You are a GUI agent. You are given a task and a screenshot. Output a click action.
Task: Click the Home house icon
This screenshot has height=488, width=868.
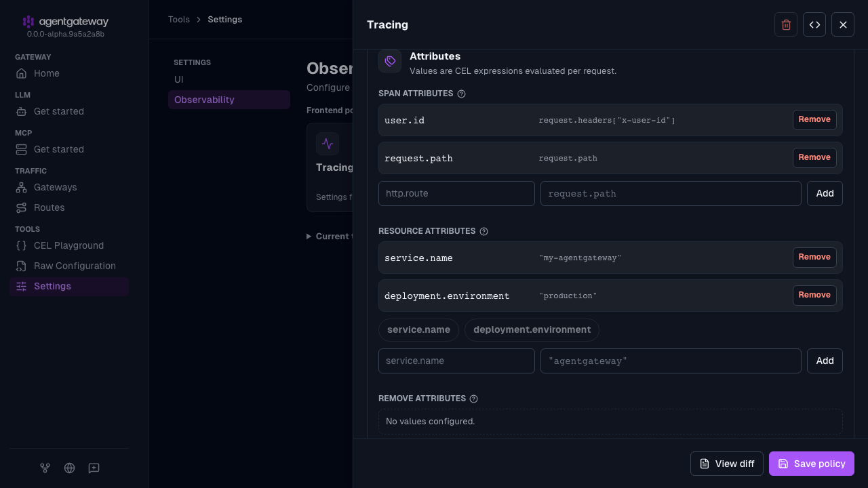pyautogui.click(x=22, y=73)
